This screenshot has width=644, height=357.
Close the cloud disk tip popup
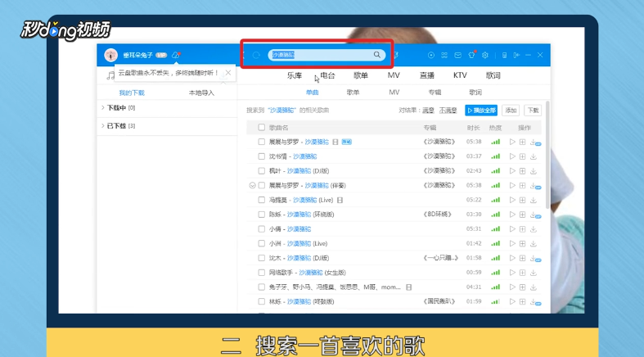tap(228, 73)
